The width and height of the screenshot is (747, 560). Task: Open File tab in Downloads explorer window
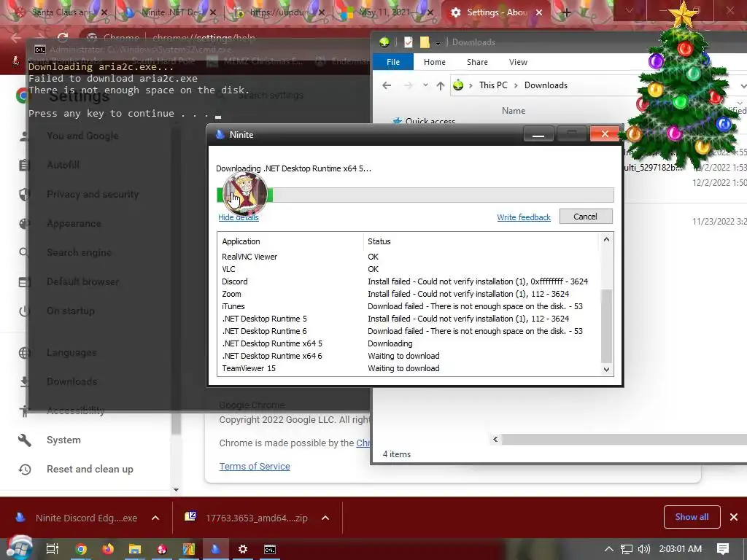point(393,62)
